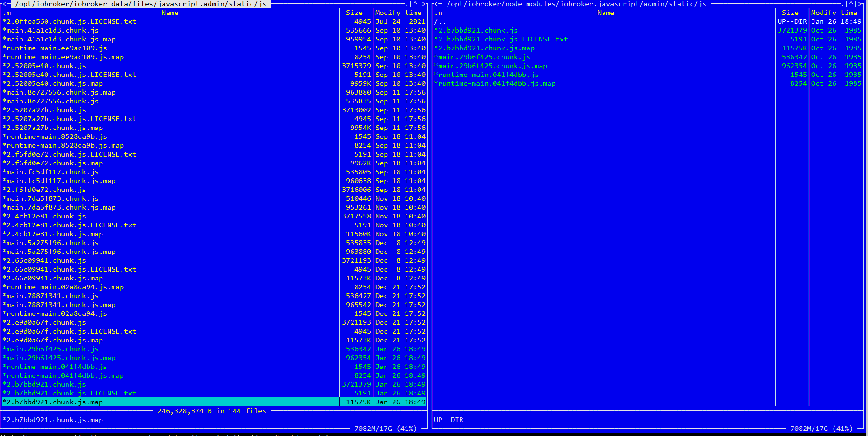Click the forward history arrow on the left panel
Viewport: 868px width, 436px height.
(423, 3)
